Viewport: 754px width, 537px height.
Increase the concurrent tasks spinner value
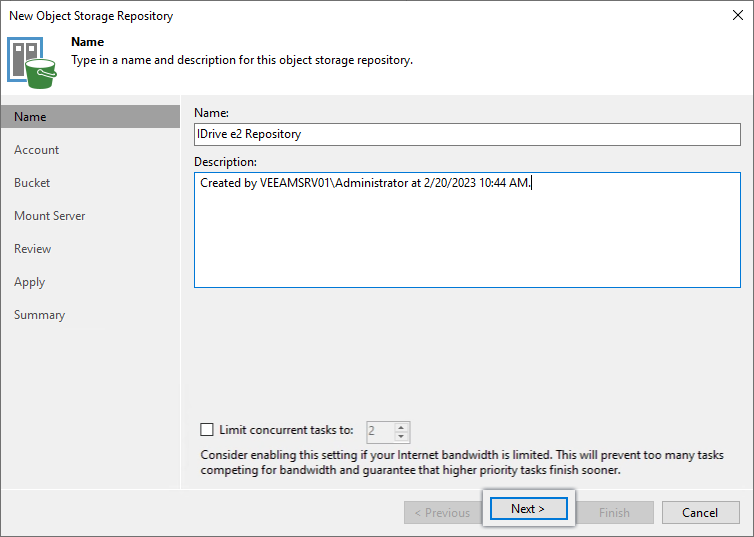[x=401, y=426]
